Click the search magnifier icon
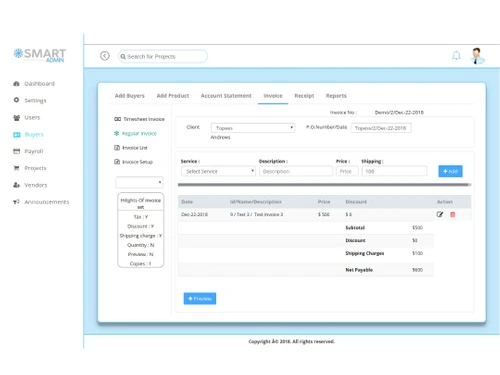Image resolution: width=500 pixels, height=375 pixels. 123,57
